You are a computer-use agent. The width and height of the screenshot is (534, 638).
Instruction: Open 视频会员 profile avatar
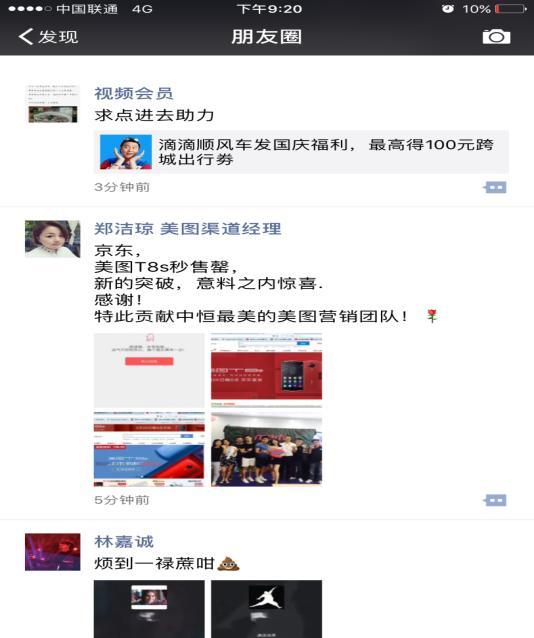(x=53, y=103)
